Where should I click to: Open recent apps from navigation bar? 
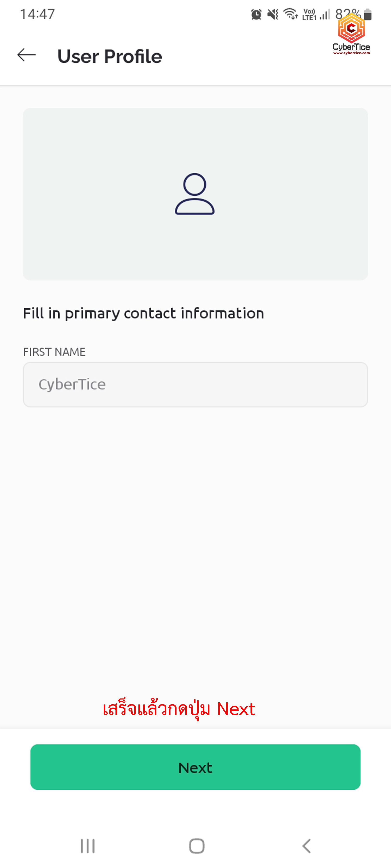(x=88, y=846)
